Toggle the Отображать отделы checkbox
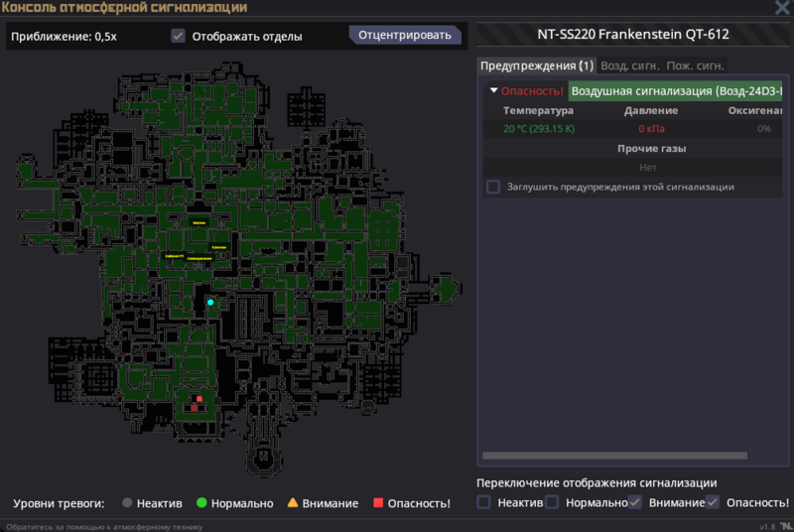The height and width of the screenshot is (532, 794). 179,36
